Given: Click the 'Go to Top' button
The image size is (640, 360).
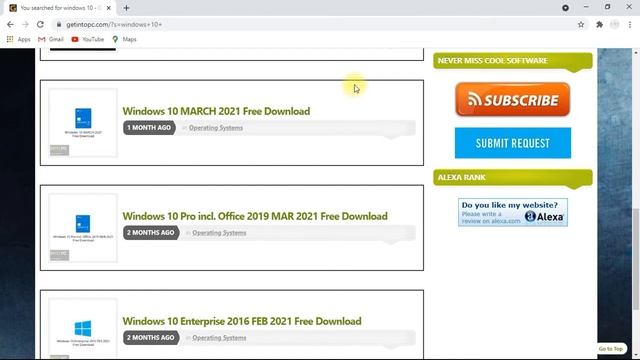Looking at the screenshot, I should pos(611,349).
